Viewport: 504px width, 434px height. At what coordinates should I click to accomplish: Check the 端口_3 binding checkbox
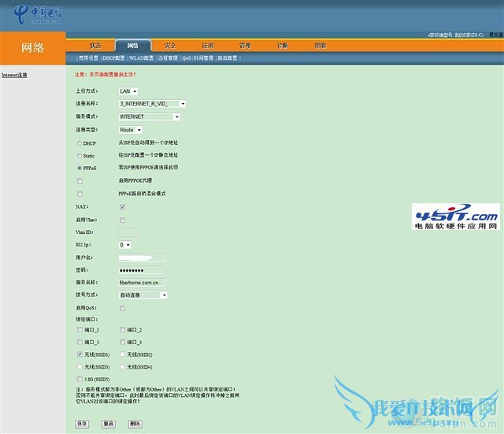click(80, 342)
